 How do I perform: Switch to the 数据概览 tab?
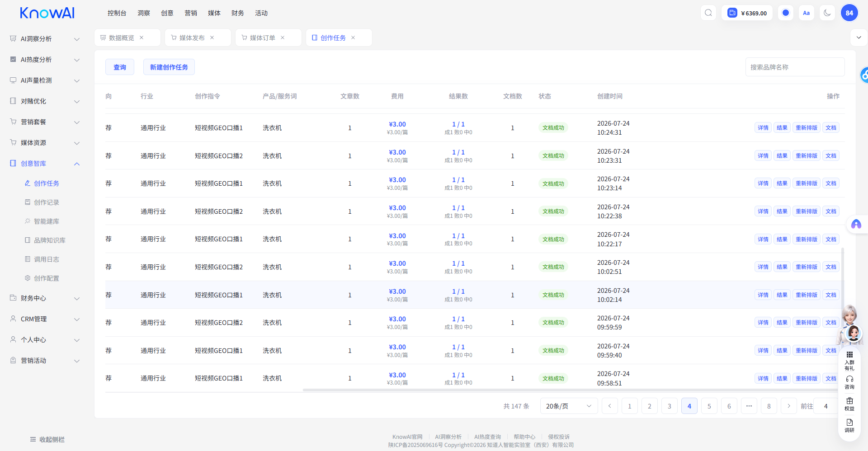pyautogui.click(x=122, y=38)
